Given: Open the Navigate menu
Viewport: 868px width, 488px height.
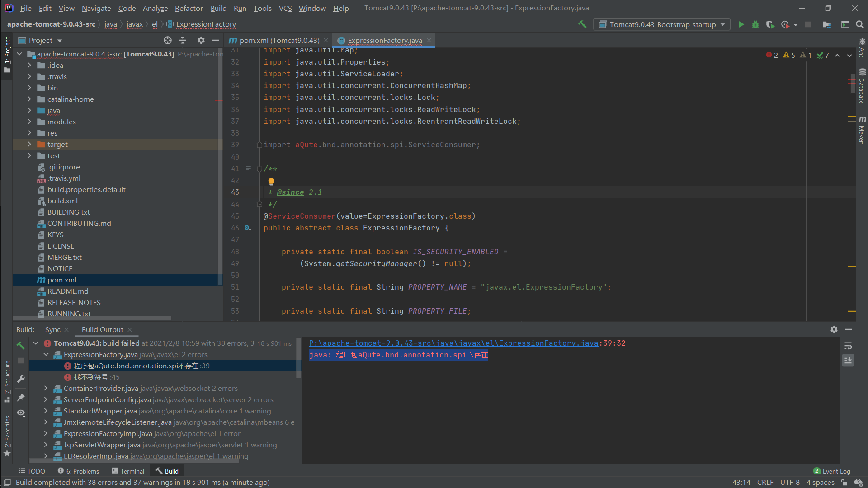Looking at the screenshot, I should (96, 8).
